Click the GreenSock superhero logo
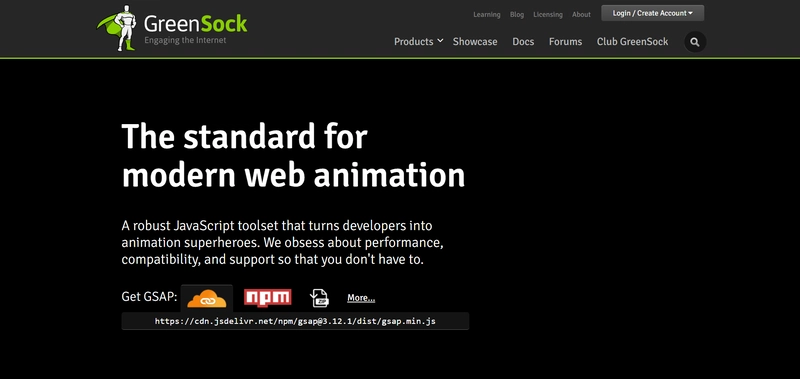Screen dimensions: 800x379 tap(118, 28)
